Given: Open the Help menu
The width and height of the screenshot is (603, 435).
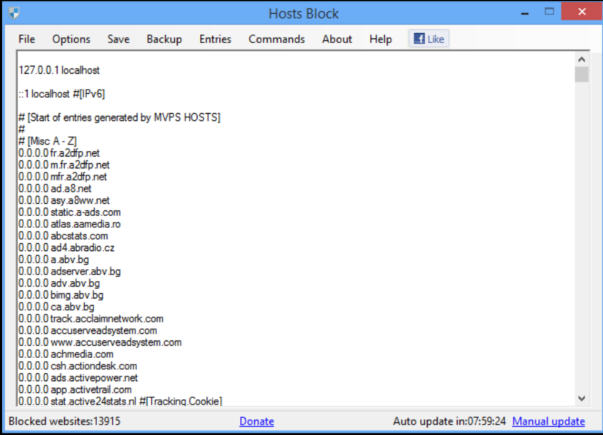Looking at the screenshot, I should (x=380, y=39).
